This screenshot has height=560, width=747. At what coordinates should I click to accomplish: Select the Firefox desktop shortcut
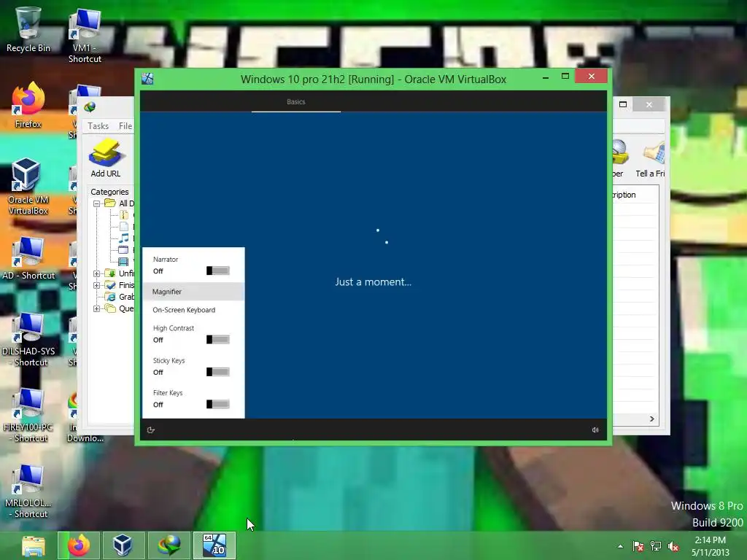coord(28,105)
